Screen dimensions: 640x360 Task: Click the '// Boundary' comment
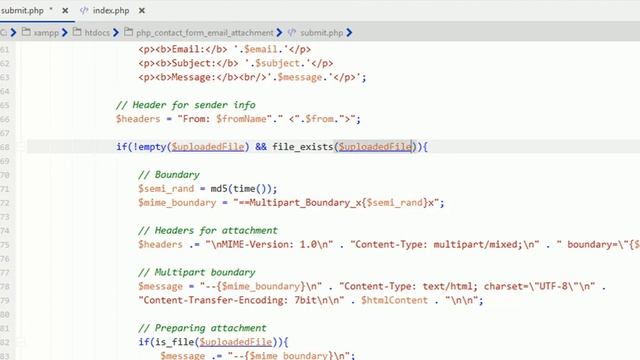click(169, 175)
